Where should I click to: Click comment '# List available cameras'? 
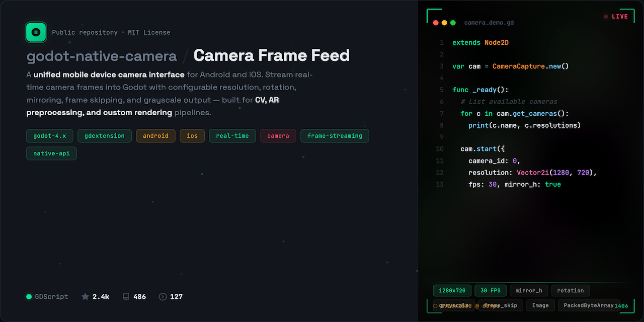[509, 102]
